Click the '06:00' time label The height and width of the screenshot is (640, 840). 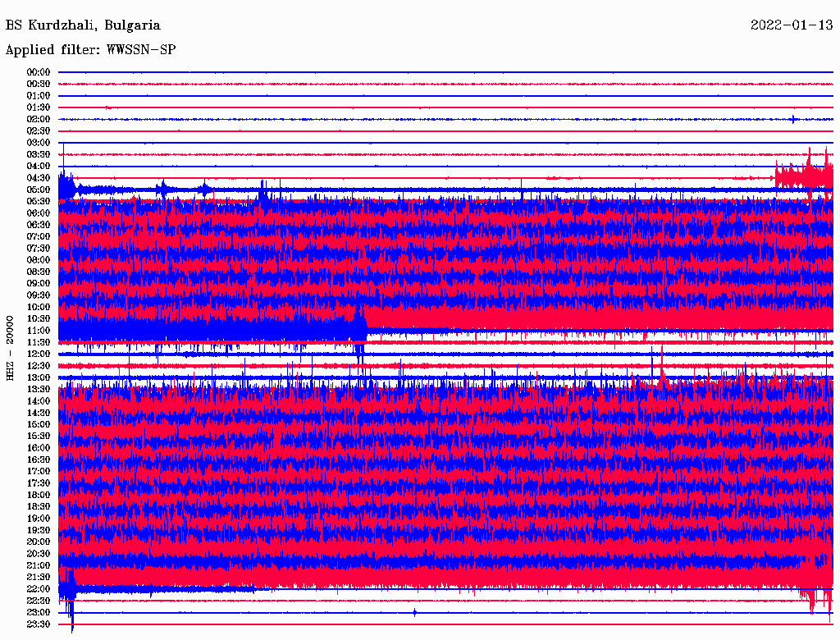pyautogui.click(x=38, y=213)
